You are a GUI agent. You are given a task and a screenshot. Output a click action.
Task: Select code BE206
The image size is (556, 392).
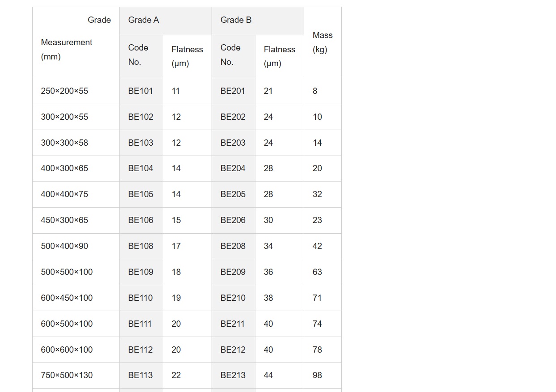pyautogui.click(x=233, y=220)
